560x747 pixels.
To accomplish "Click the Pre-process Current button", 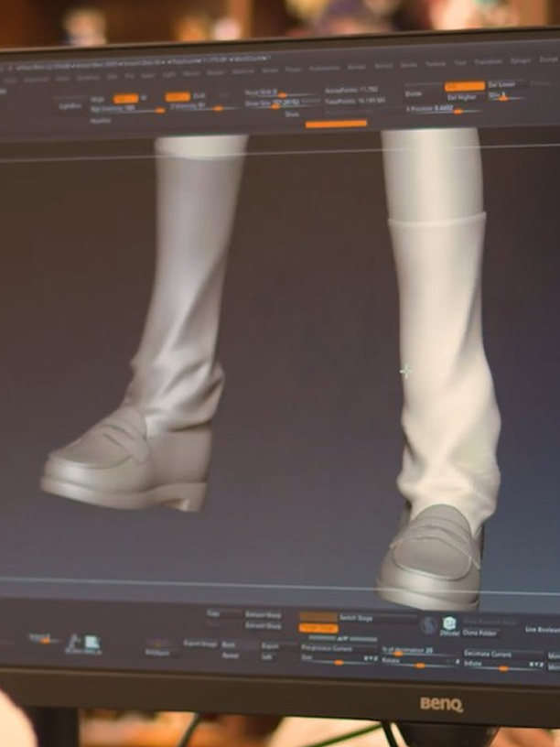I will pos(326,648).
